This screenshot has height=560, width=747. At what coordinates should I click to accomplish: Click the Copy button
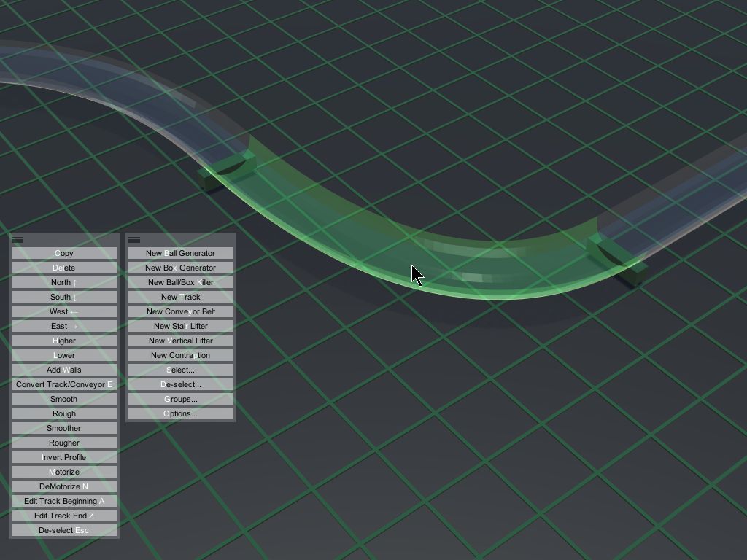[64, 253]
